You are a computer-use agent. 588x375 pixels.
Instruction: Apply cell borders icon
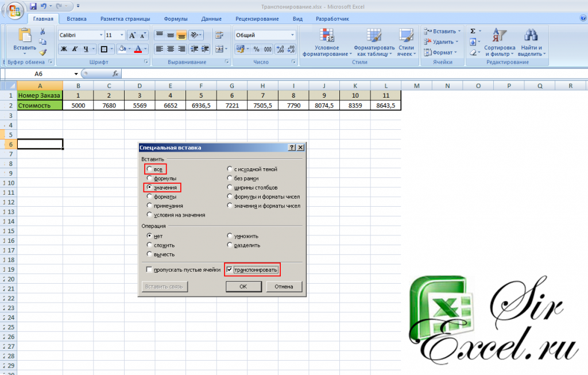tap(105, 49)
